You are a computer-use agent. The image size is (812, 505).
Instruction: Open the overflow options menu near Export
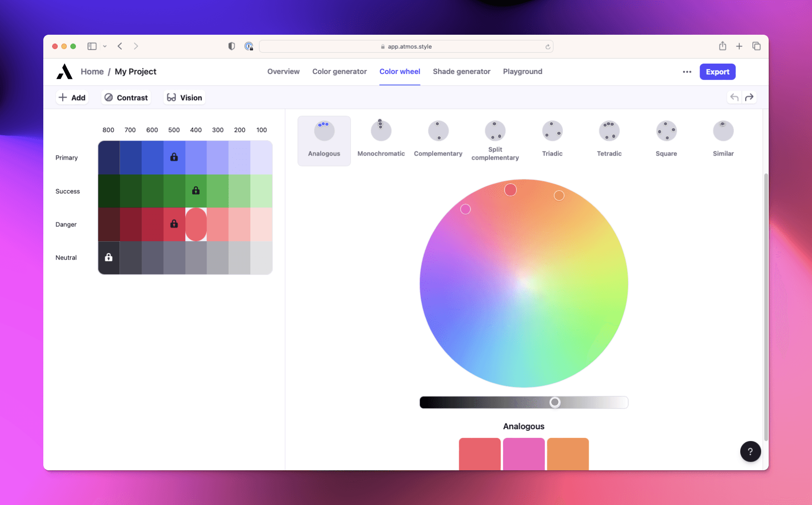coord(687,72)
